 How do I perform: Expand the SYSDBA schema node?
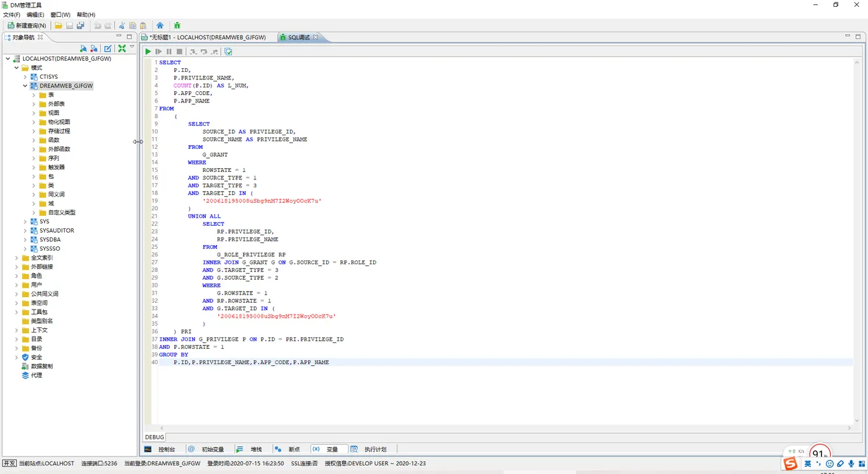point(25,239)
